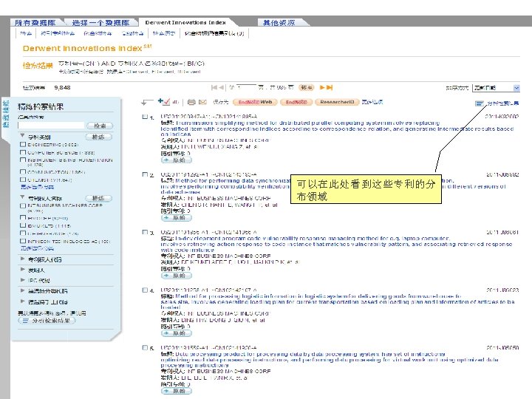This screenshot has height=399, width=532.
Task: Click the go-to-page button beside page count
Action: (306, 87)
